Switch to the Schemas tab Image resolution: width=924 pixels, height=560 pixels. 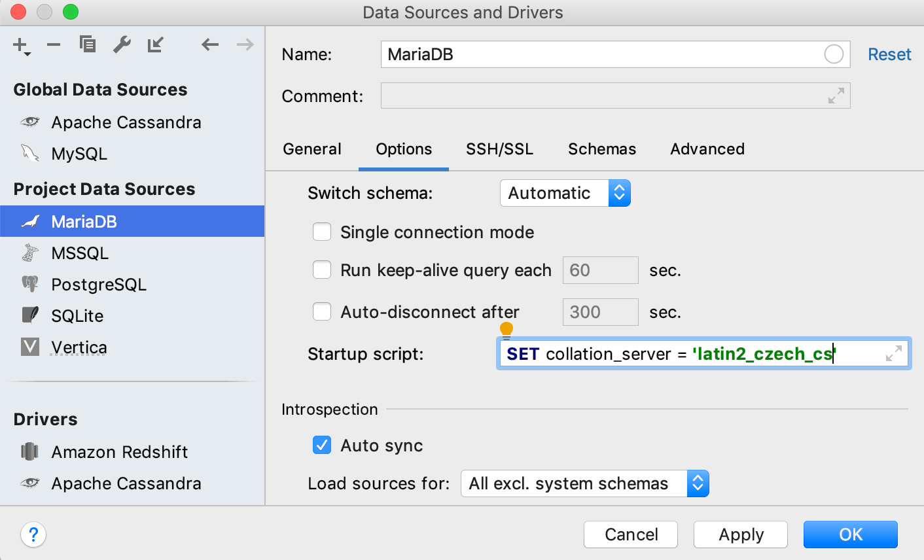[602, 149]
